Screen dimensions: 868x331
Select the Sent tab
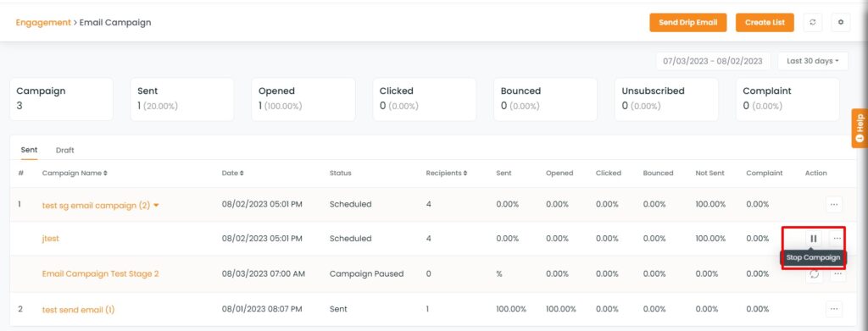[x=30, y=151]
